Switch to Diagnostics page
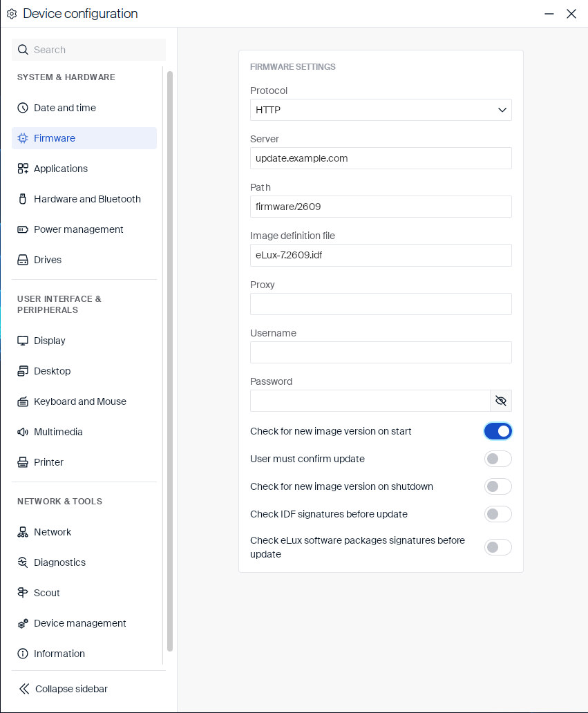 [x=84, y=562]
